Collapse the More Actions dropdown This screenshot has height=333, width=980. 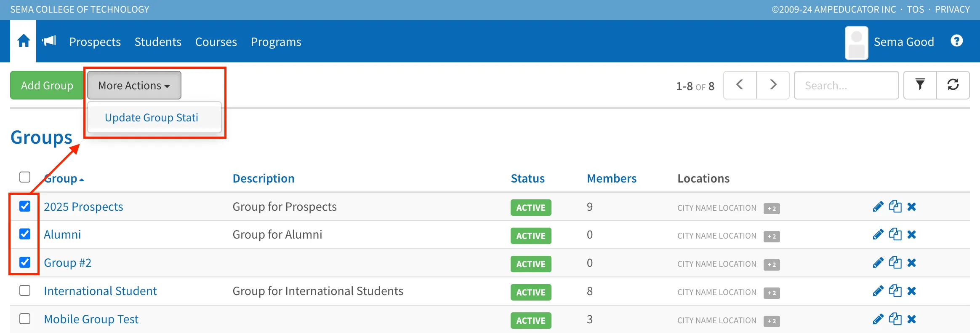tap(134, 85)
